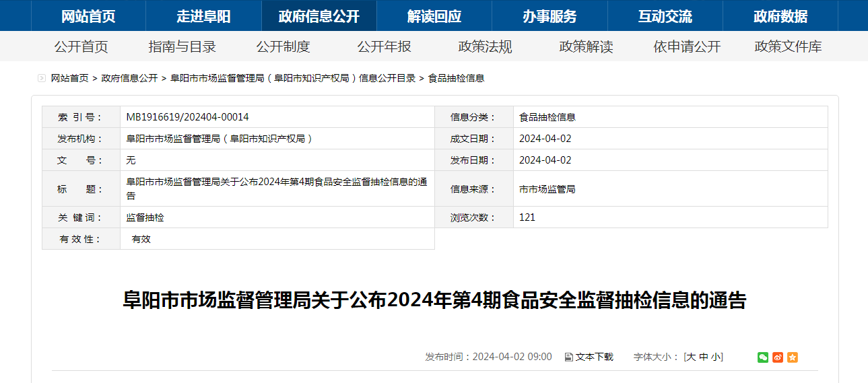Viewport: 868px width, 383px height.
Task: Select the 政策文件库 sub-tab
Action: point(789,47)
